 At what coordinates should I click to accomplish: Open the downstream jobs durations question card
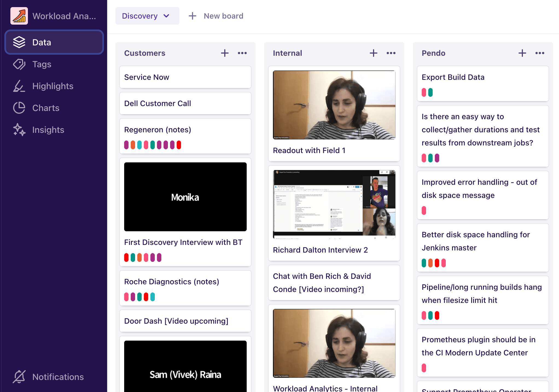pos(483,136)
